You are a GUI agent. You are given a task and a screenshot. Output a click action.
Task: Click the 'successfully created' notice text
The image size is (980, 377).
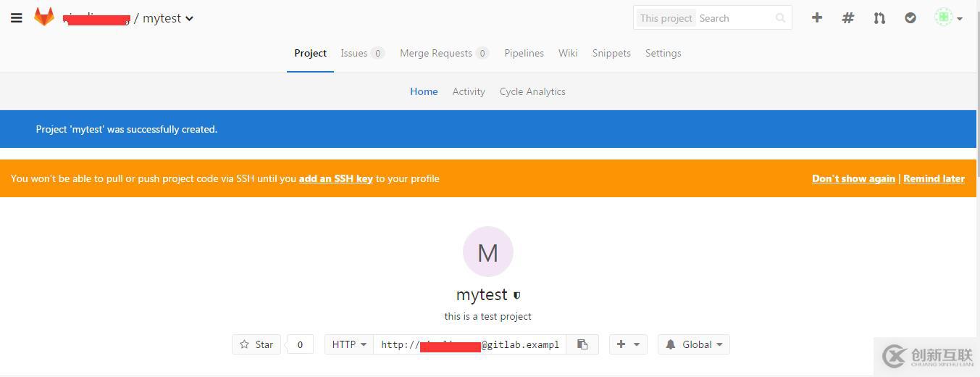(x=127, y=129)
